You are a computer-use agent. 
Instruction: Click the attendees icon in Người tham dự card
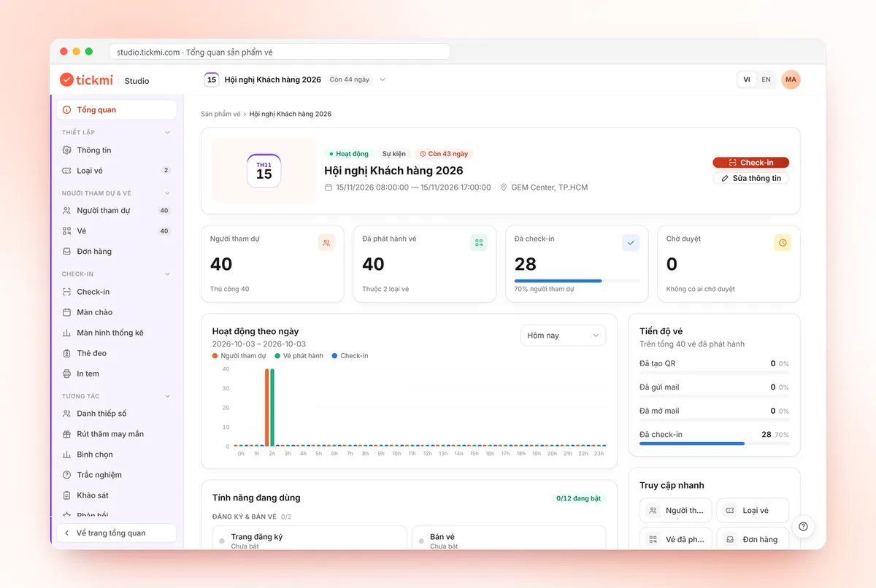(x=326, y=243)
